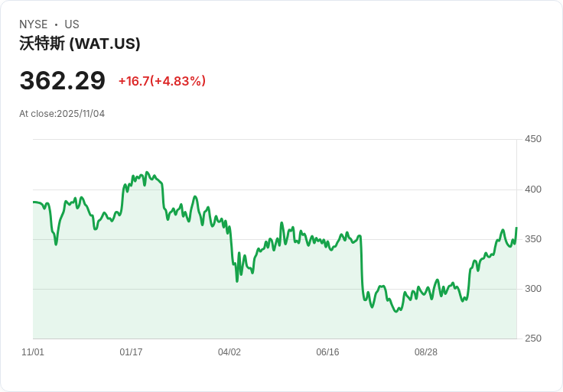Click the chart line's leftmost start point
563x392 pixels.
pos(34,202)
